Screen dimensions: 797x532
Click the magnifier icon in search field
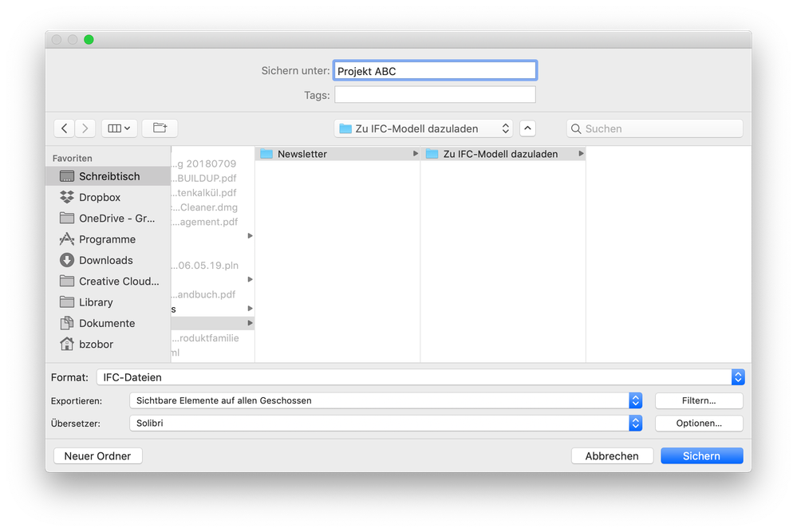coord(576,129)
